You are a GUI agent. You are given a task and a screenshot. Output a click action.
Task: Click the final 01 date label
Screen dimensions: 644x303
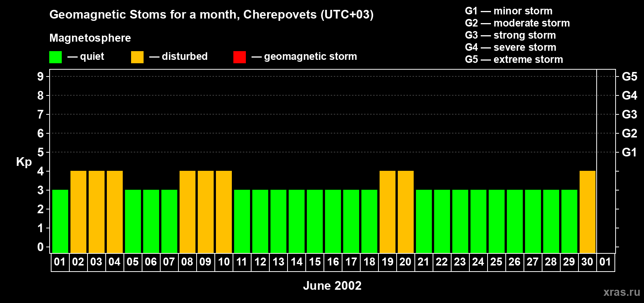point(605,262)
